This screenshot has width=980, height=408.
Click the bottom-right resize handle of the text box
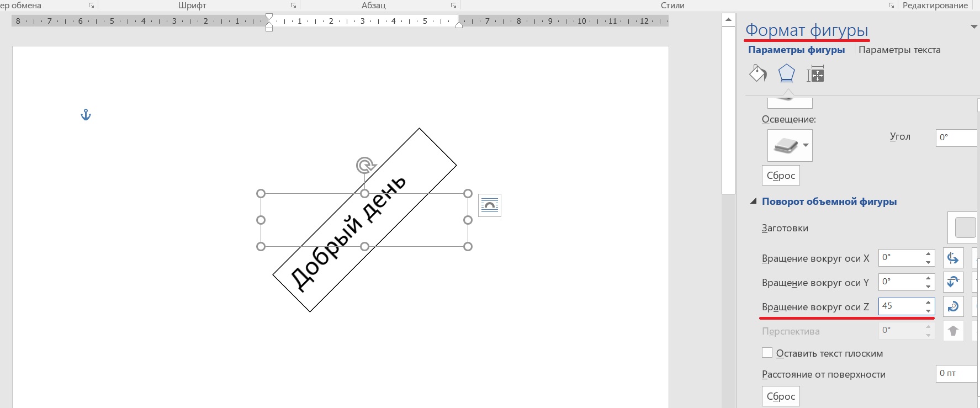(x=468, y=246)
